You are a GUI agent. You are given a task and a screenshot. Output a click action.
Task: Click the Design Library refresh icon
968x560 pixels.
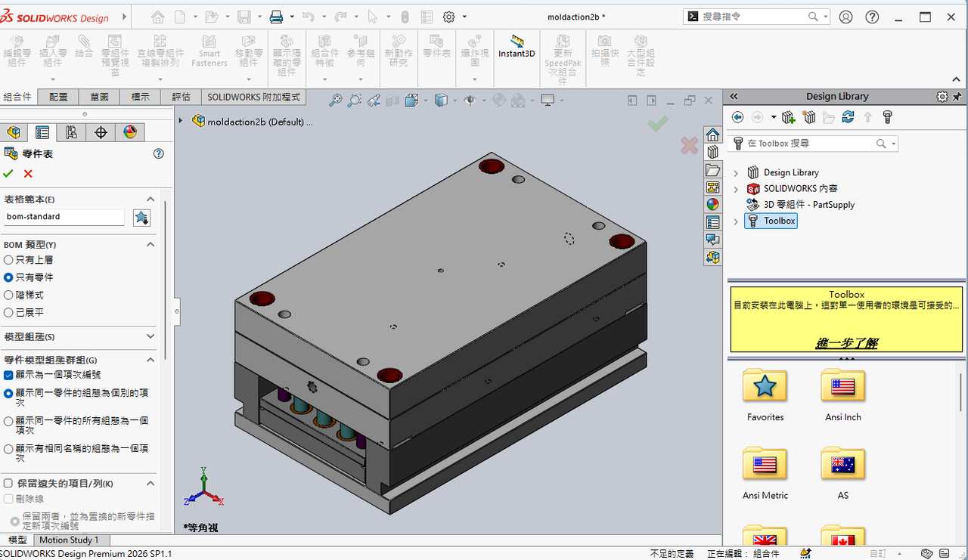pos(848,117)
